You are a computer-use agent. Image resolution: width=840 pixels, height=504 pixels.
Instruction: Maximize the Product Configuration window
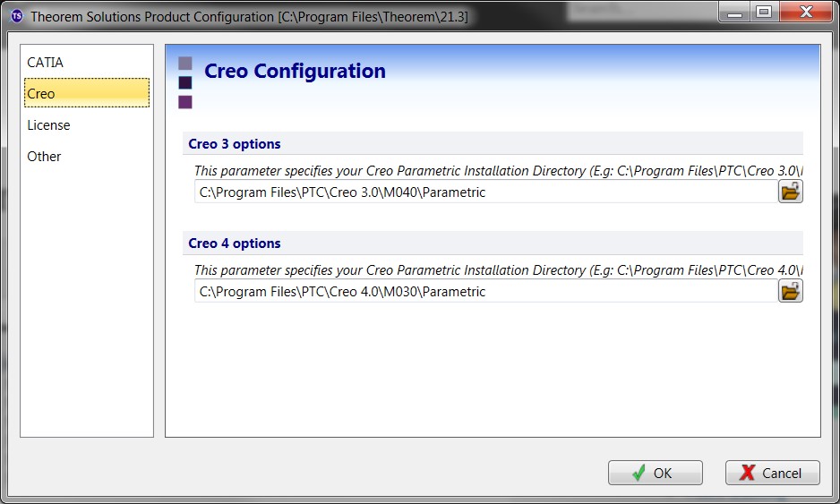pos(764,12)
